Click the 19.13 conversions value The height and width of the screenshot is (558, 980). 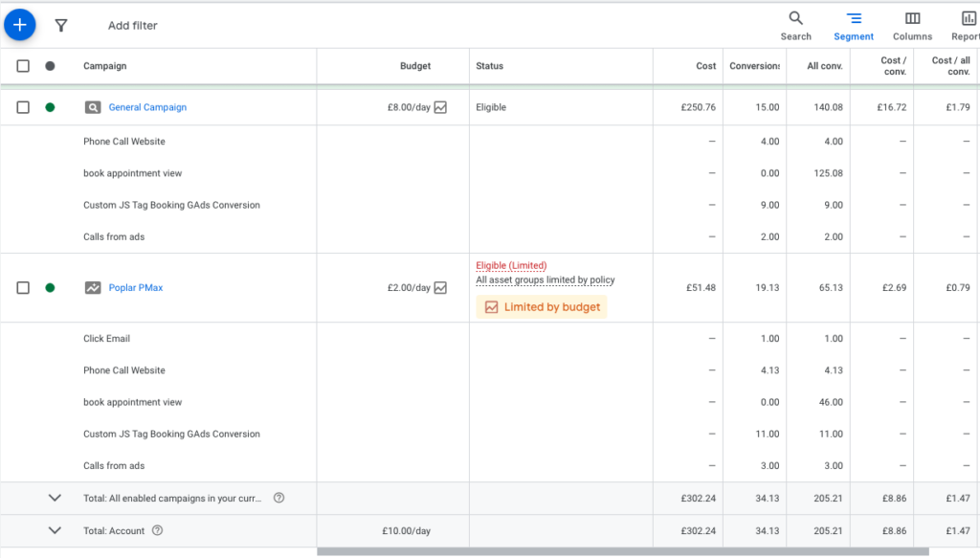(767, 288)
